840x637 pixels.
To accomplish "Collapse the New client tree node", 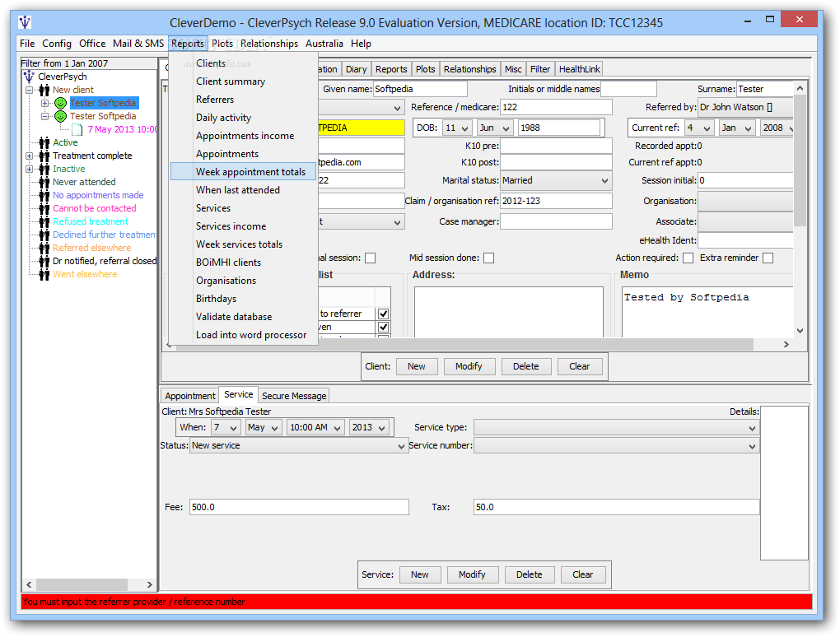I will (x=30, y=90).
